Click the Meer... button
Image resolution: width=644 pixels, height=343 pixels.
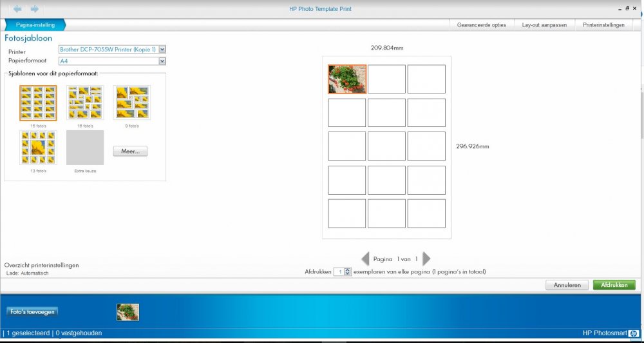[x=130, y=152]
